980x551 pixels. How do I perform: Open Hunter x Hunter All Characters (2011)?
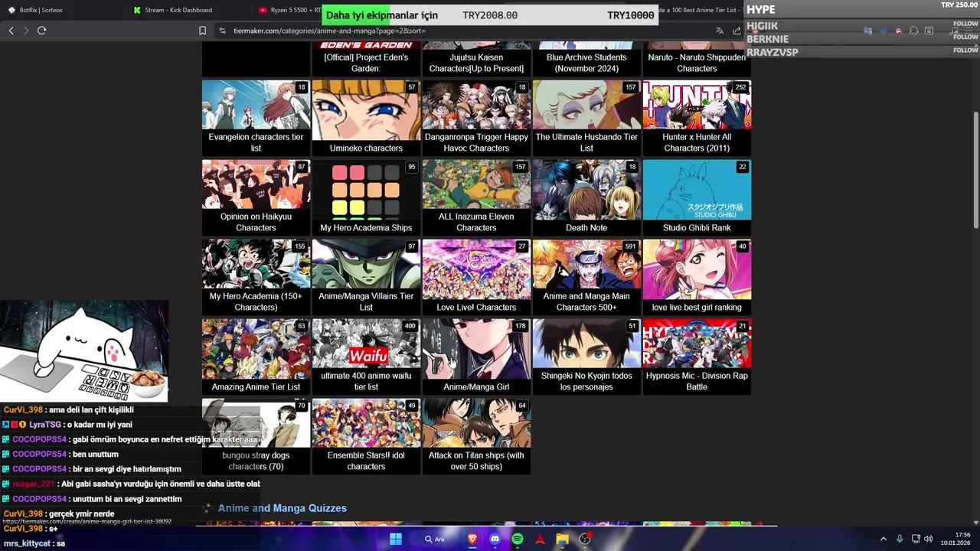click(x=697, y=119)
